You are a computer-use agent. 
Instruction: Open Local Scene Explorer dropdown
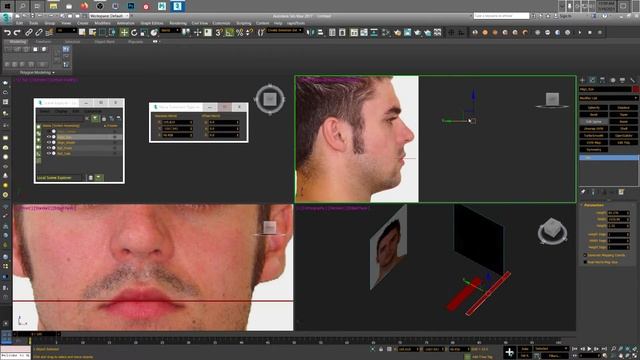(x=60, y=178)
